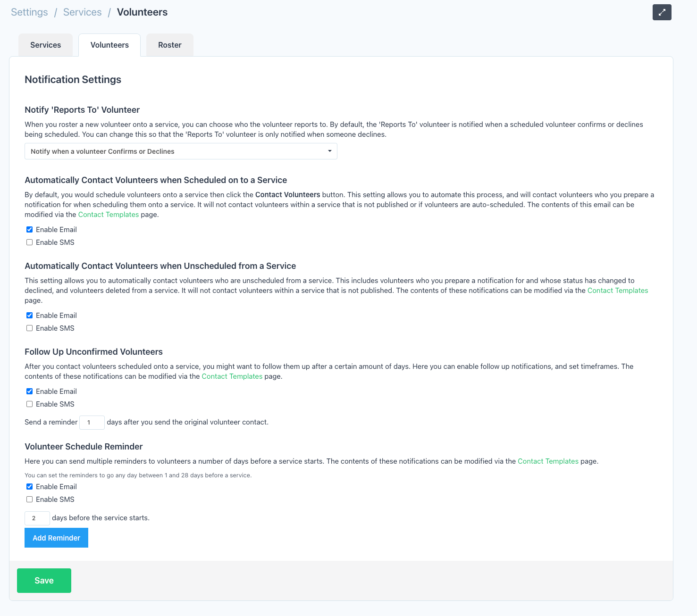Toggle Enable Email under Follow Up Unconfirmed Volunteers
The width and height of the screenshot is (697, 616).
click(x=30, y=391)
